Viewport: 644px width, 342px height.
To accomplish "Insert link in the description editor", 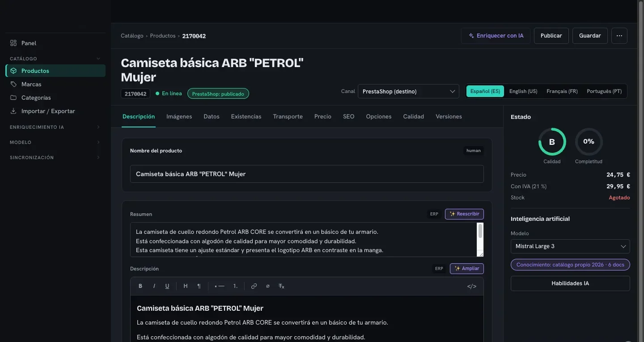I will (x=254, y=286).
